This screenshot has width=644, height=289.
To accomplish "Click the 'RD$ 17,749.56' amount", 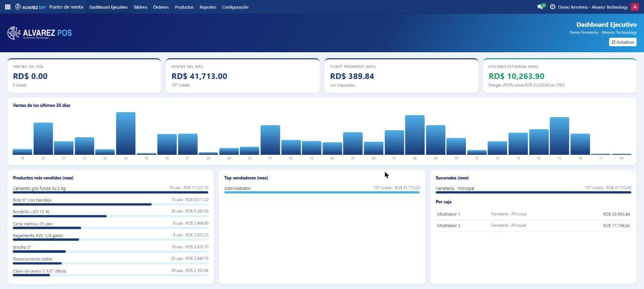I will [616, 226].
